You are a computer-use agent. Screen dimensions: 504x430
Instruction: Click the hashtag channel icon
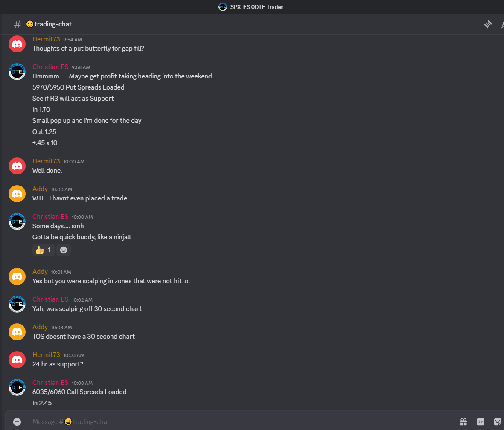click(x=17, y=24)
